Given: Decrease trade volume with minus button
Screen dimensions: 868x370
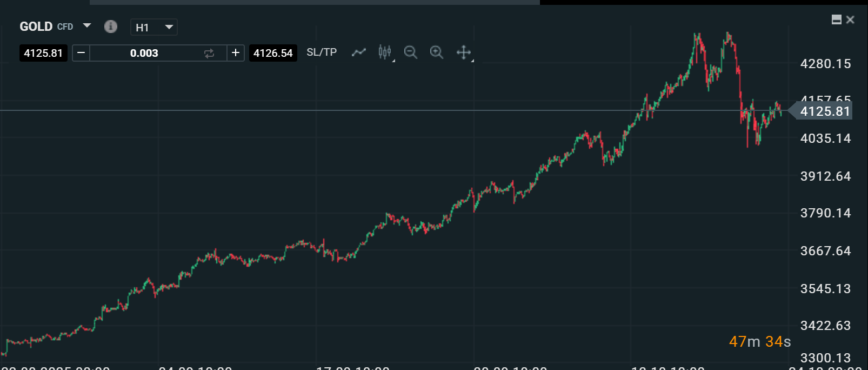Looking at the screenshot, I should pos(81,53).
